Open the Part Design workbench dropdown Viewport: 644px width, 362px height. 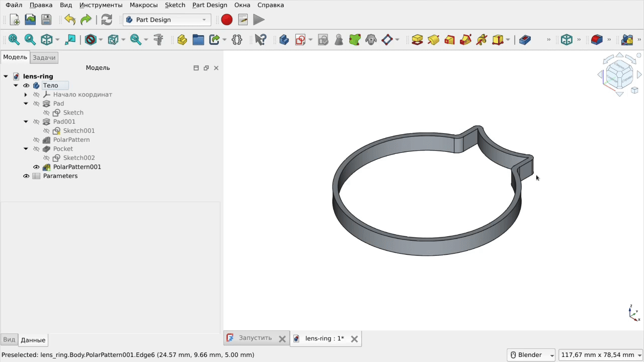pos(167,20)
